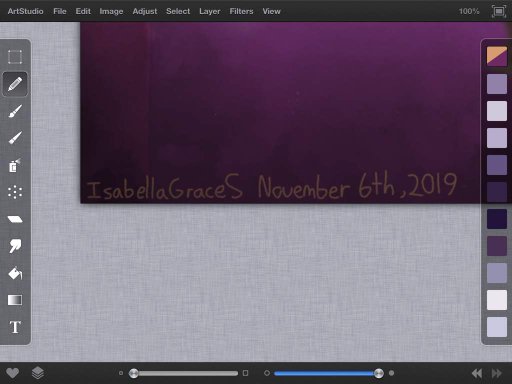This screenshot has height=384, width=512.
Task: Open the Layers panel icon
Action: [x=38, y=373]
